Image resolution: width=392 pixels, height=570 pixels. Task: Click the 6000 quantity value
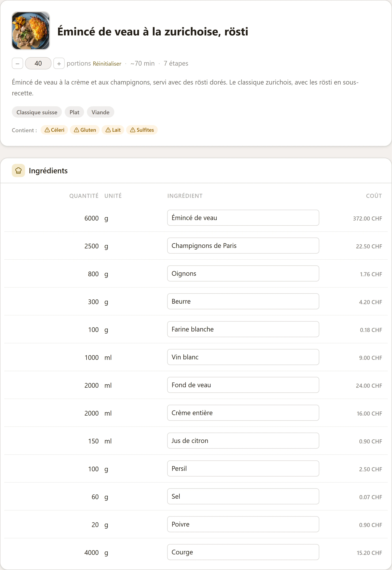point(92,218)
